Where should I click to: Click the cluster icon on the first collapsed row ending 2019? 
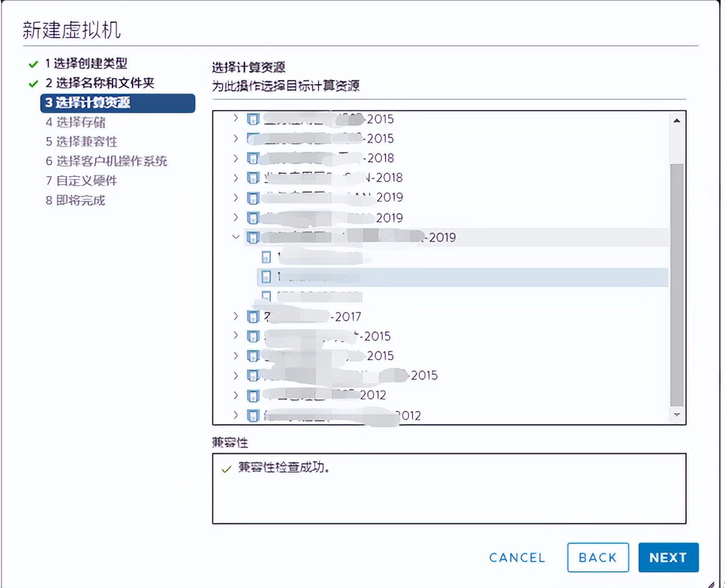coord(253,198)
